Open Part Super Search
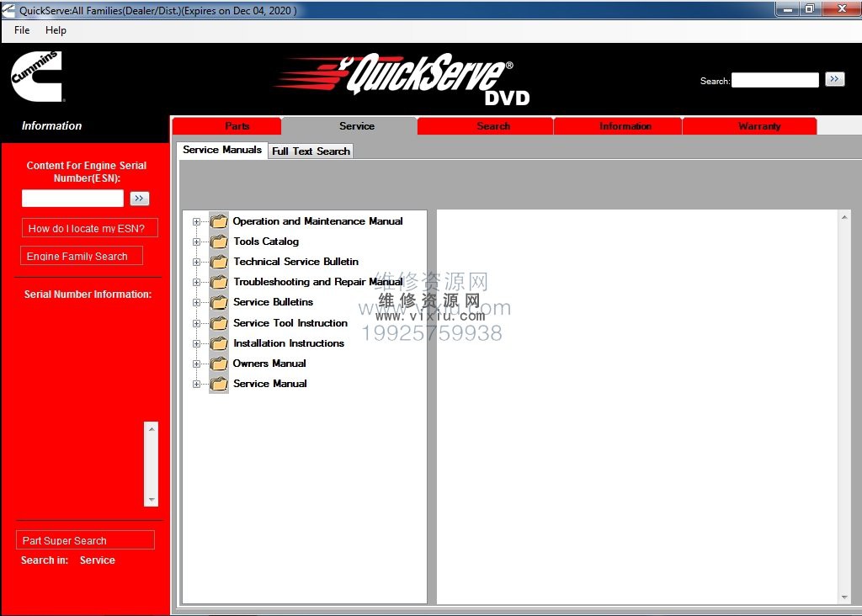Screen dimensions: 862x616 click(x=85, y=540)
